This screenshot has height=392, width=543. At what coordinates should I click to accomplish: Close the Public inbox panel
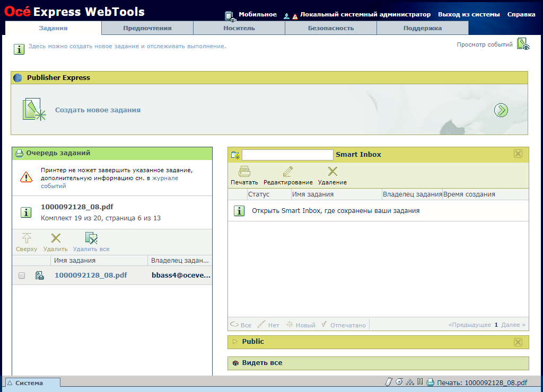pyautogui.click(x=518, y=342)
